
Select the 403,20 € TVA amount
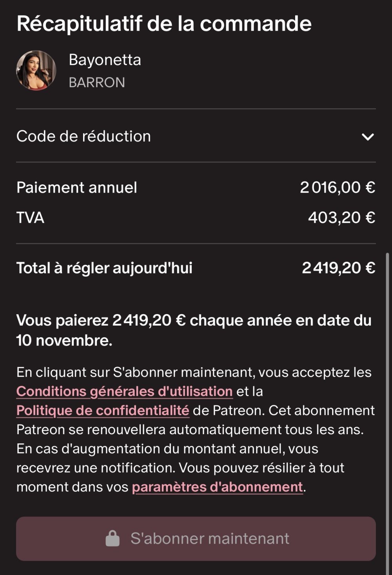[x=341, y=218]
